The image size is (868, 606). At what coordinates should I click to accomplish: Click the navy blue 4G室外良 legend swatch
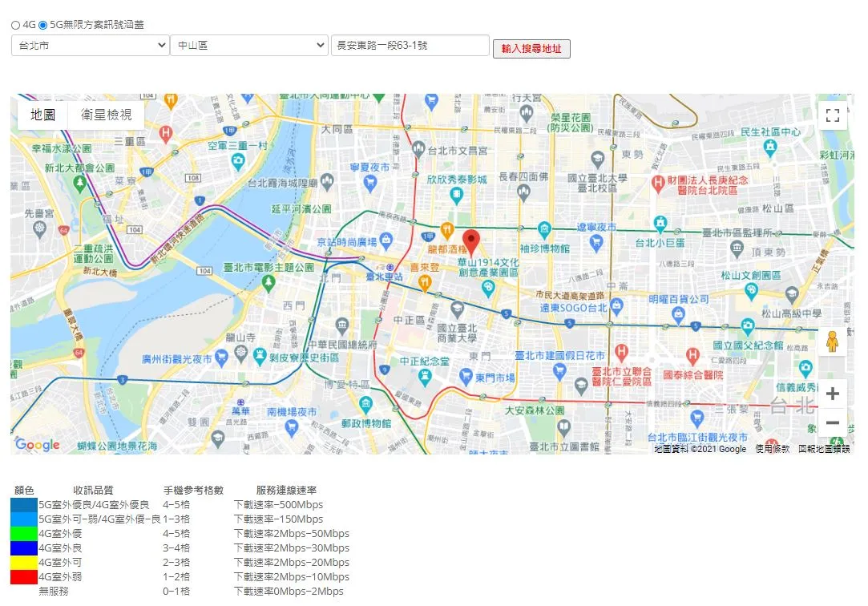24,548
